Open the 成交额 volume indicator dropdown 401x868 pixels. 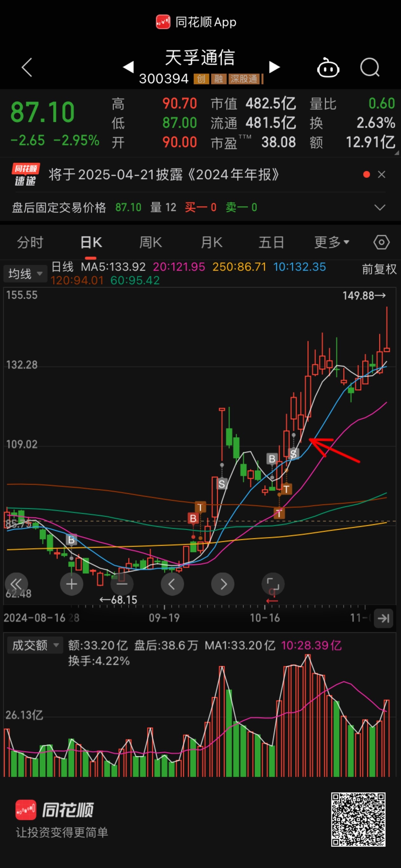point(35,645)
